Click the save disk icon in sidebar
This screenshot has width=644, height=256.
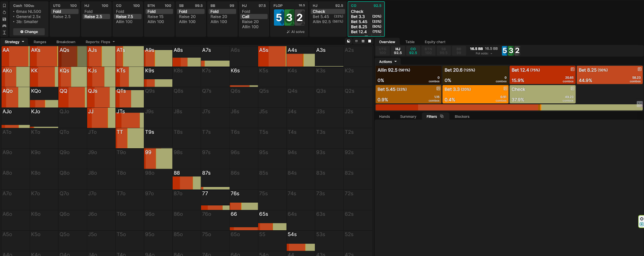tap(4, 19)
